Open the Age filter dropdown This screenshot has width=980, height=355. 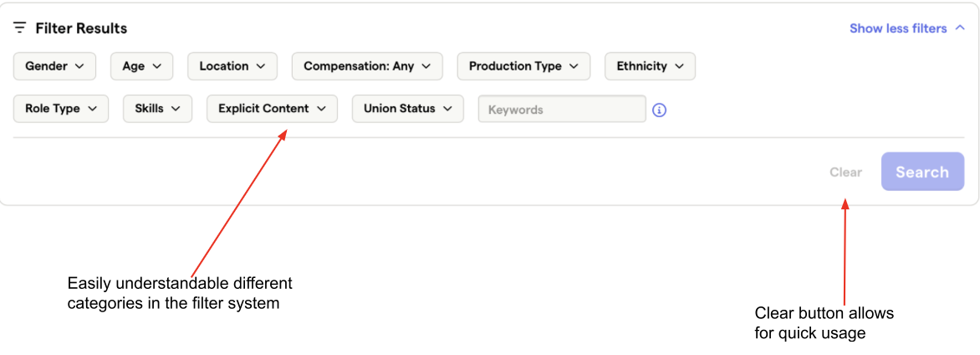[x=141, y=66]
